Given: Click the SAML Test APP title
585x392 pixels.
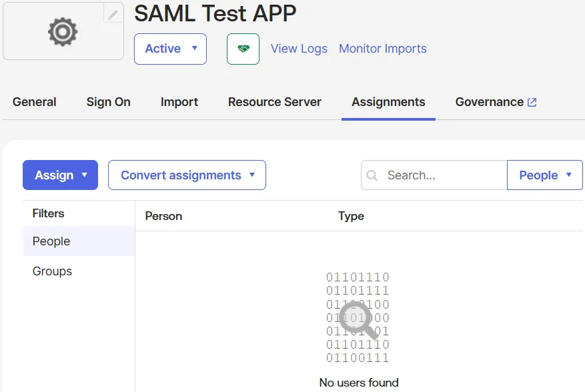Looking at the screenshot, I should pos(215,14).
